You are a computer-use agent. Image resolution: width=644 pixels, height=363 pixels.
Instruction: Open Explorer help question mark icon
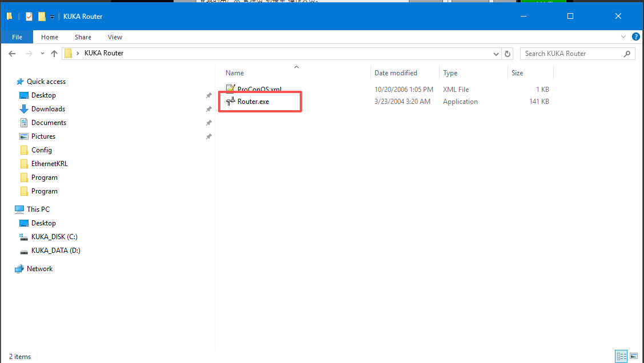(x=635, y=37)
